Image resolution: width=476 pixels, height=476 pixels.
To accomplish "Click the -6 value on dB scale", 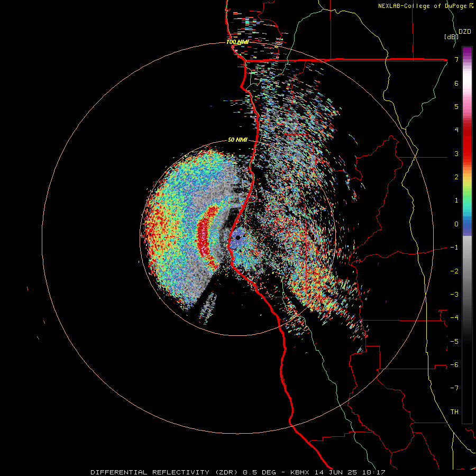I will (x=454, y=364).
